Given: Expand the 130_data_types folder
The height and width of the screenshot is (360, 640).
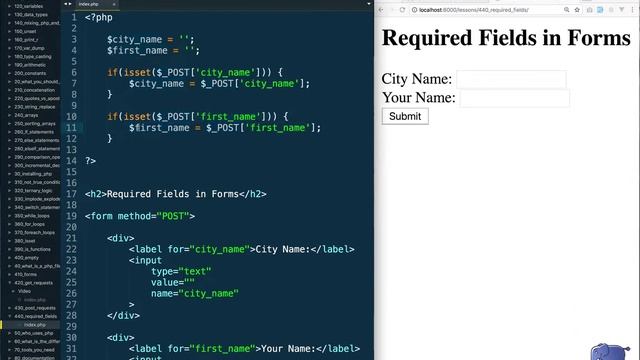Looking at the screenshot, I should (9, 15).
